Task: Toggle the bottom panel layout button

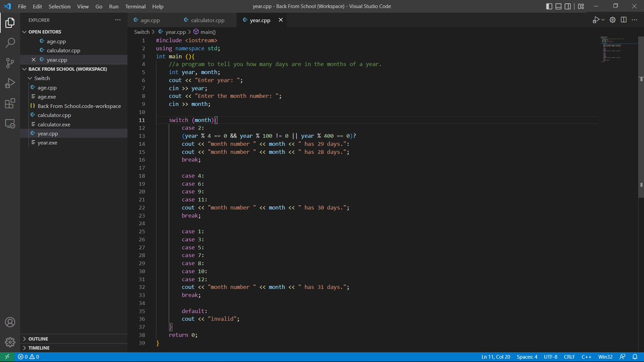Action: [x=559, y=6]
